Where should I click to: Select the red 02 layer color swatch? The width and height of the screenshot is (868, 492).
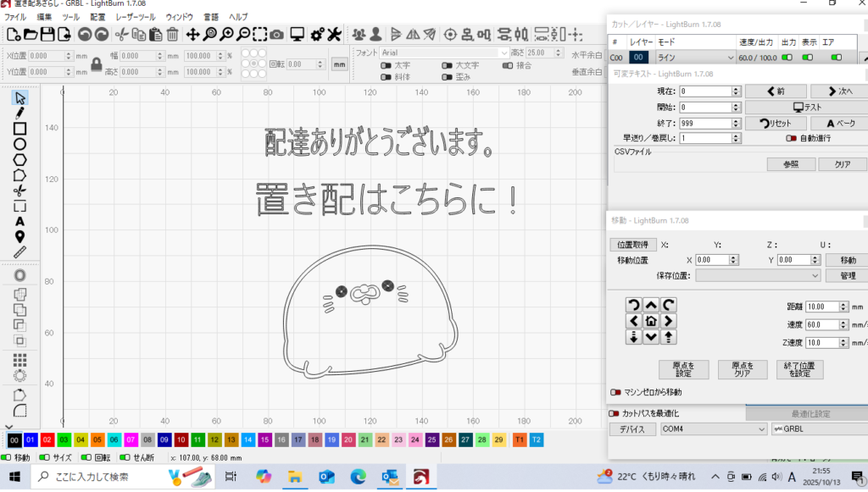point(47,439)
